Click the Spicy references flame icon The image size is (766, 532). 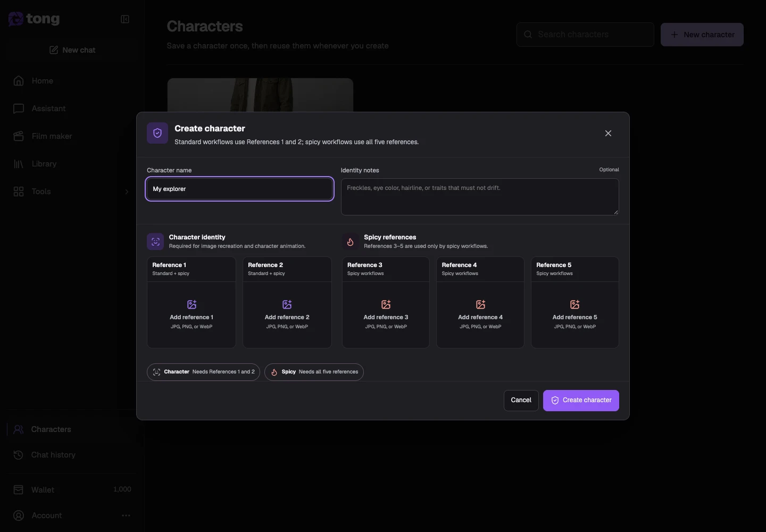point(350,242)
